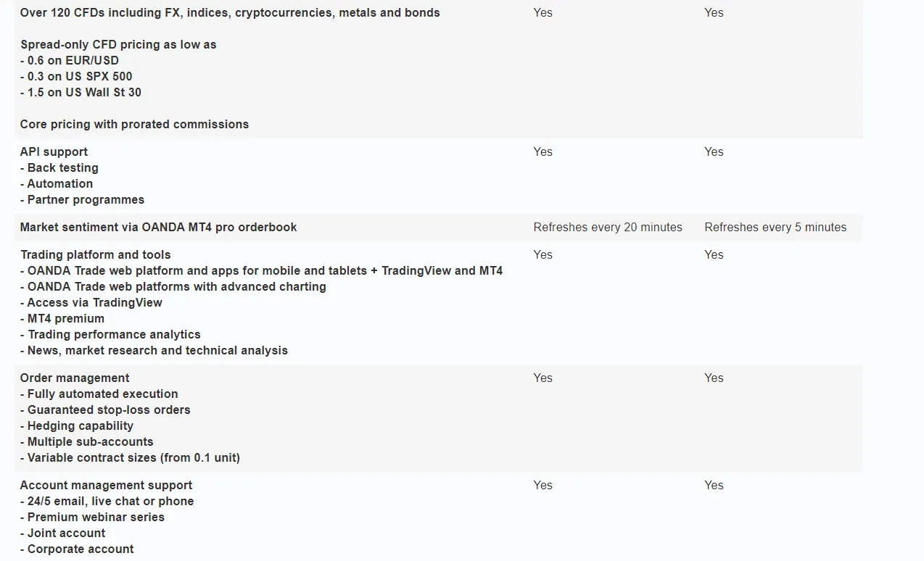Click '0.3 on US SPX 500' text
This screenshot has height=561, width=924.
[x=76, y=76]
